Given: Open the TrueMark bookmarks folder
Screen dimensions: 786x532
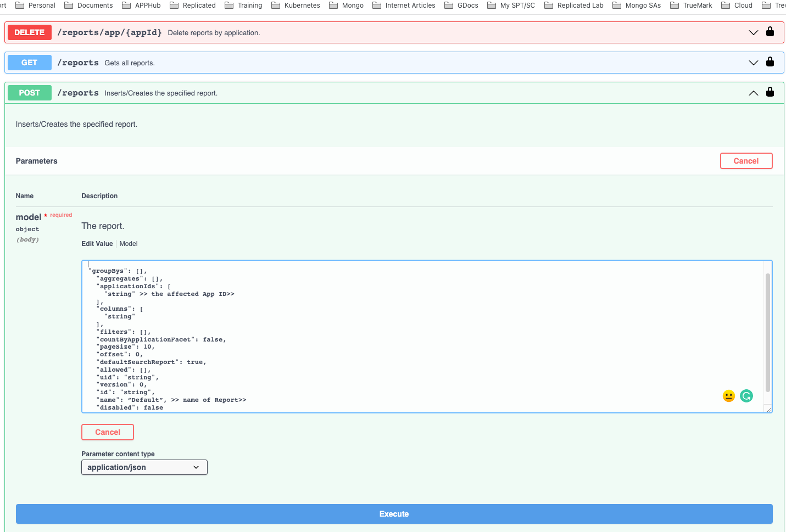Looking at the screenshot, I should tap(691, 5).
